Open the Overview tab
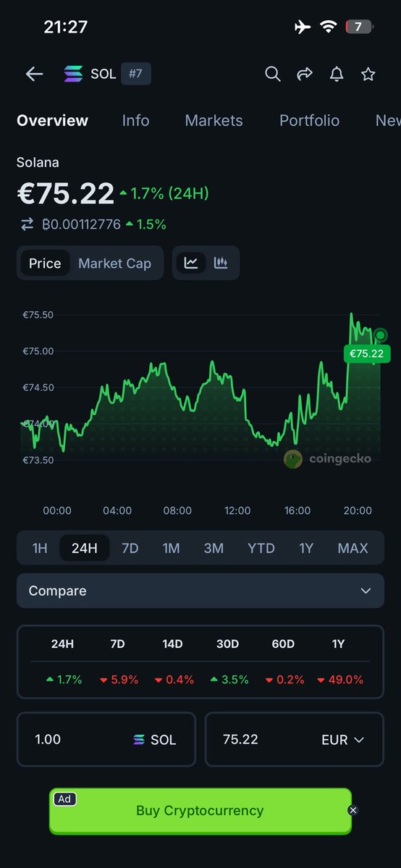Viewport: 401px width, 868px height. pyautogui.click(x=53, y=121)
